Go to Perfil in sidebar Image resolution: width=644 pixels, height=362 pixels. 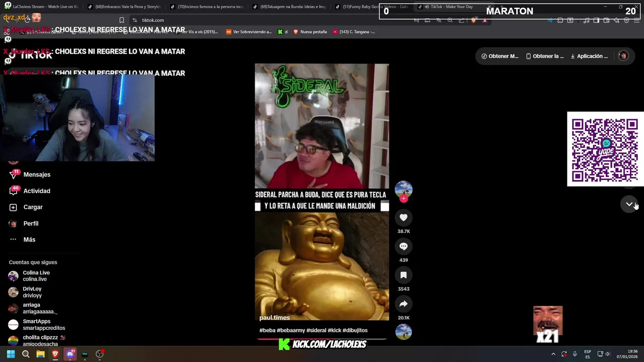tap(24, 223)
